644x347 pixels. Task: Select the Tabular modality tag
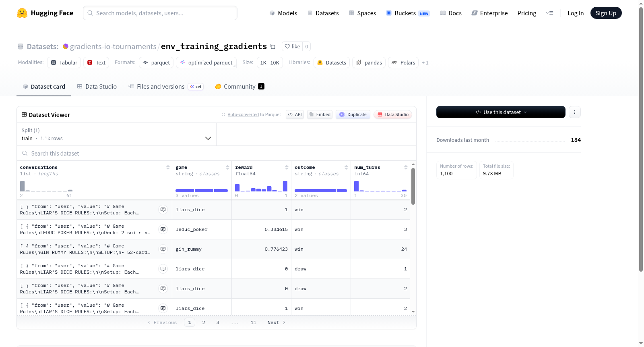(x=64, y=62)
